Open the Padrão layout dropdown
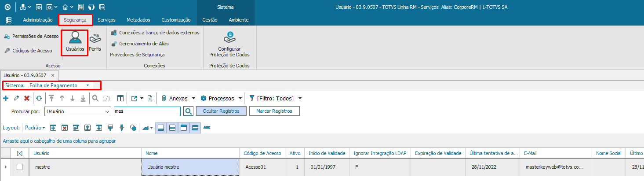The width and height of the screenshot is (644, 181). tap(35, 128)
